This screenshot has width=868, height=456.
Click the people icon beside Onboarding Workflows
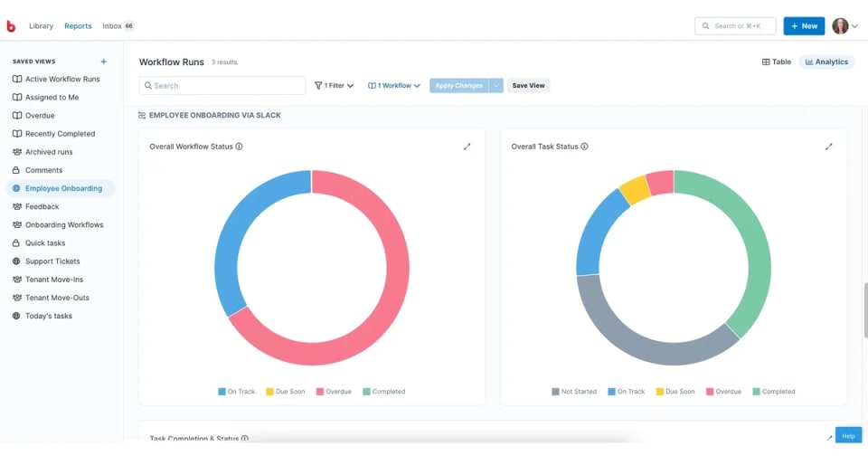point(17,225)
